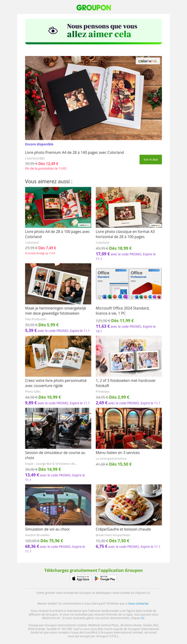Click the waffle and dessert image
Screen dimensions: 187x644
[129, 504]
